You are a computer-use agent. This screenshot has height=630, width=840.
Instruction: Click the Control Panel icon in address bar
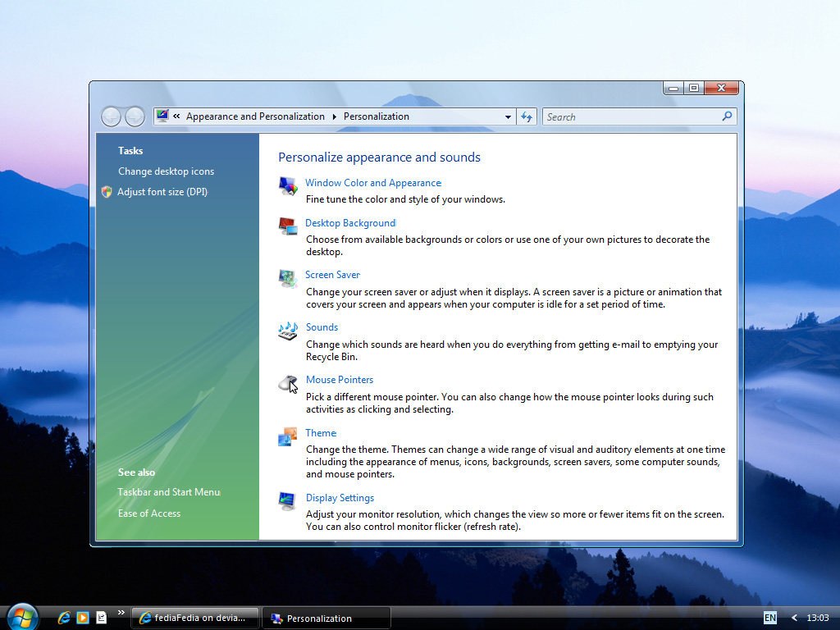tap(162, 116)
